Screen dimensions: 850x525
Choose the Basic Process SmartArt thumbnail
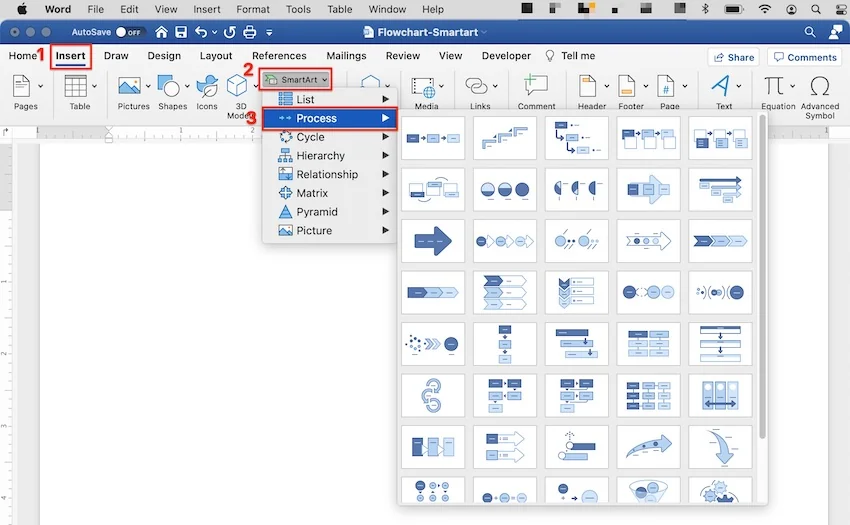(x=433, y=138)
